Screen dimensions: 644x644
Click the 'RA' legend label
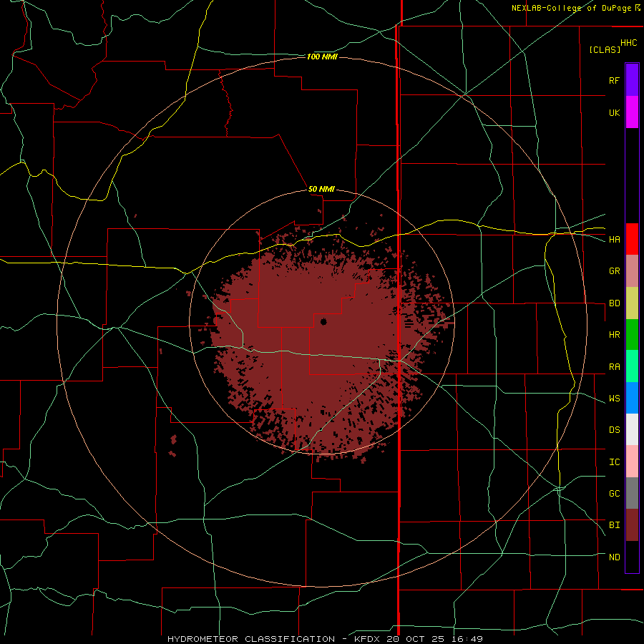click(614, 367)
